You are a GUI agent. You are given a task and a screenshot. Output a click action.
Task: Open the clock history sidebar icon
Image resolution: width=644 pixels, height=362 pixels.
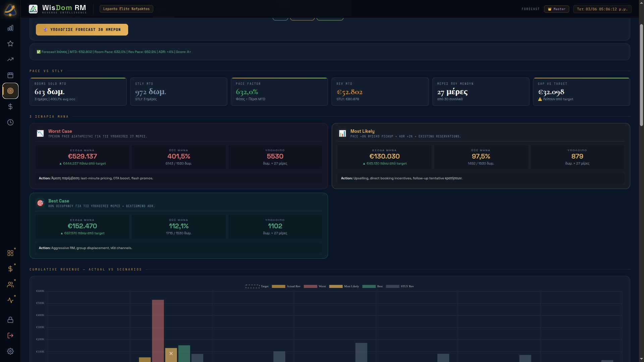(10, 122)
